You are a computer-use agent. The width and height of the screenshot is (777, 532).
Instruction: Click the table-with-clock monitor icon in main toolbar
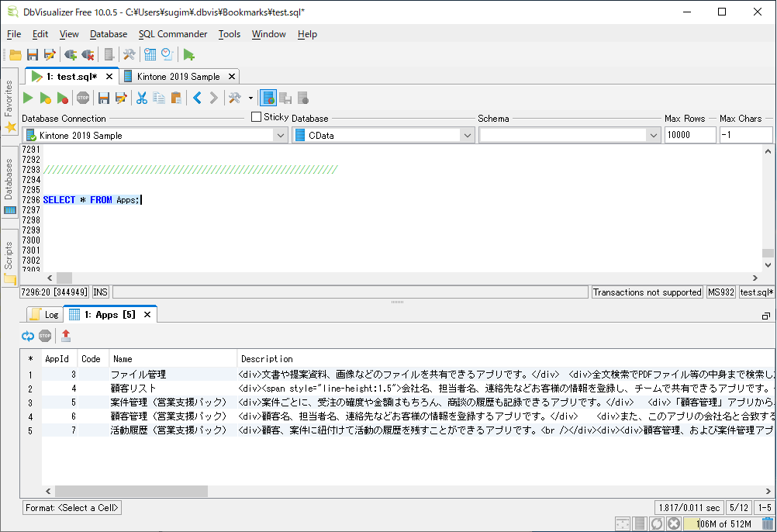pos(150,54)
